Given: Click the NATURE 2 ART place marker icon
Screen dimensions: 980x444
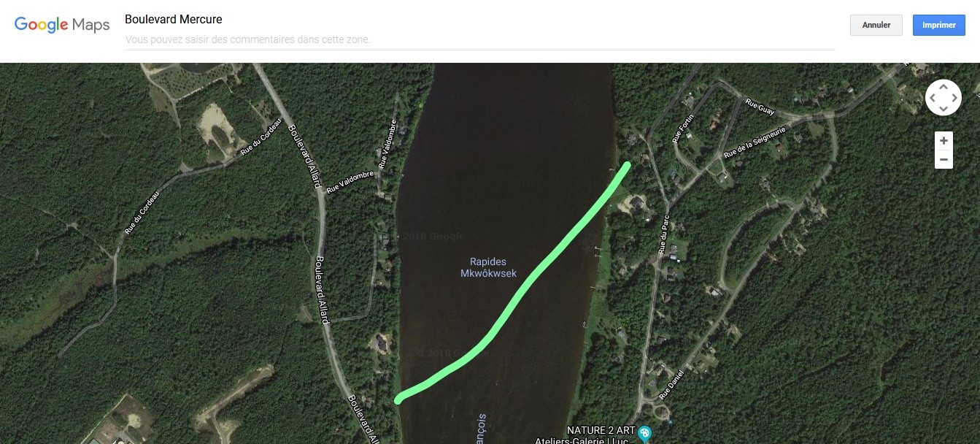Looking at the screenshot, I should coord(644,435).
